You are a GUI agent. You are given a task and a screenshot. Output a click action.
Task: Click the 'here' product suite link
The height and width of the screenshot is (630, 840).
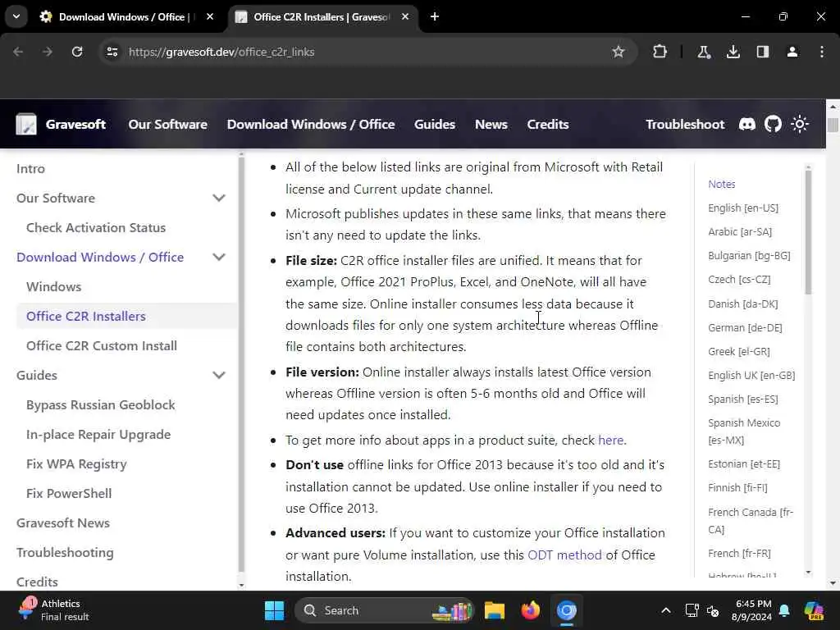pyautogui.click(x=610, y=440)
